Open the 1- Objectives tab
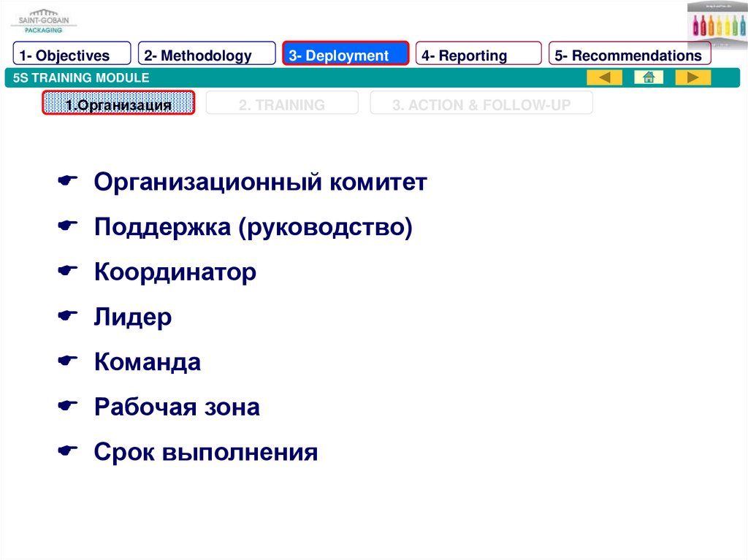The image size is (748, 560). [72, 55]
